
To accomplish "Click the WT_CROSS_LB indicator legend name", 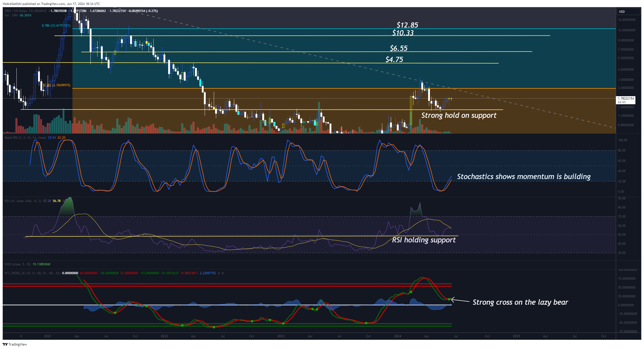I will (x=32, y=273).
